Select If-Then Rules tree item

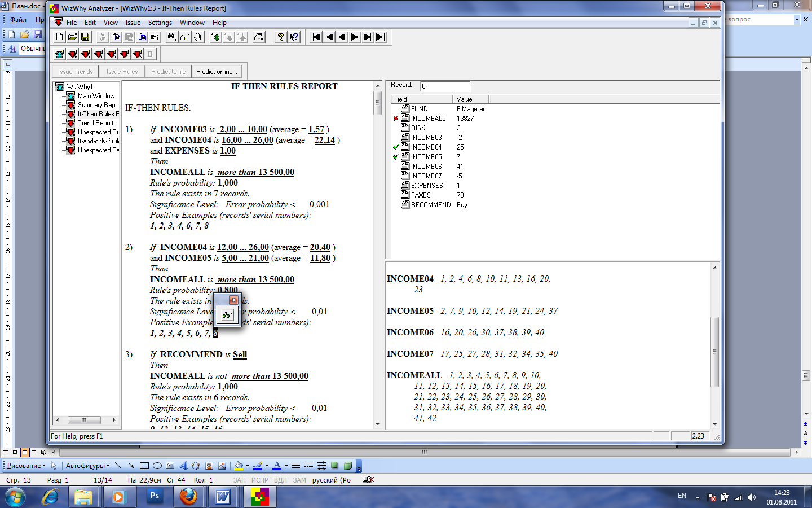[x=98, y=114]
